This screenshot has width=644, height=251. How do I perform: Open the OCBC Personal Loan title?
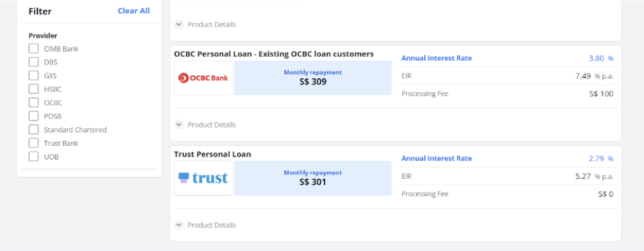(x=274, y=54)
